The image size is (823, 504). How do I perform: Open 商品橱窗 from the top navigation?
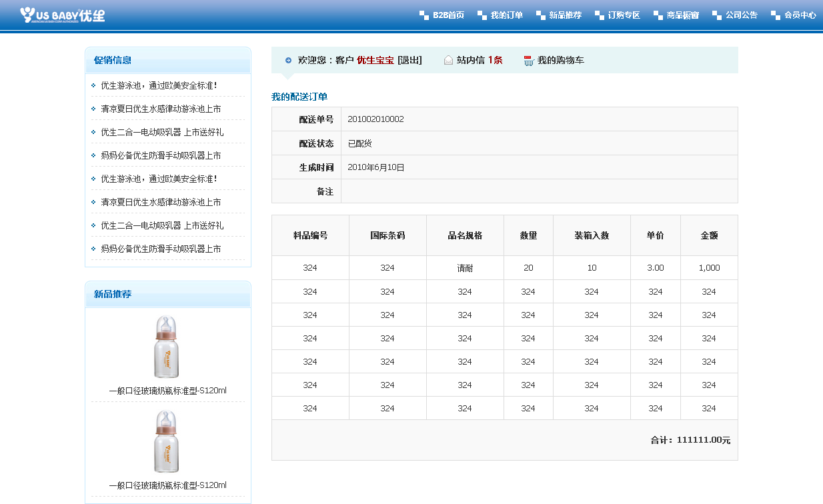[x=682, y=15]
